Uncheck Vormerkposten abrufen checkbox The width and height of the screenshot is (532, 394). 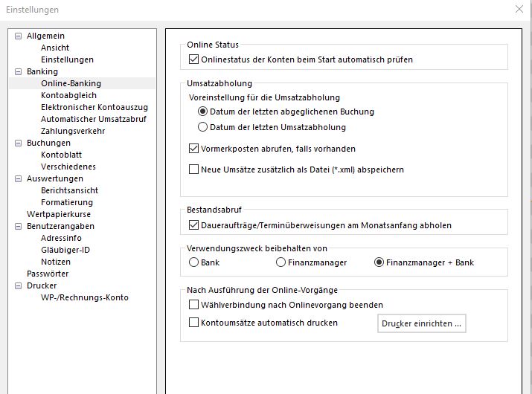[194, 149]
